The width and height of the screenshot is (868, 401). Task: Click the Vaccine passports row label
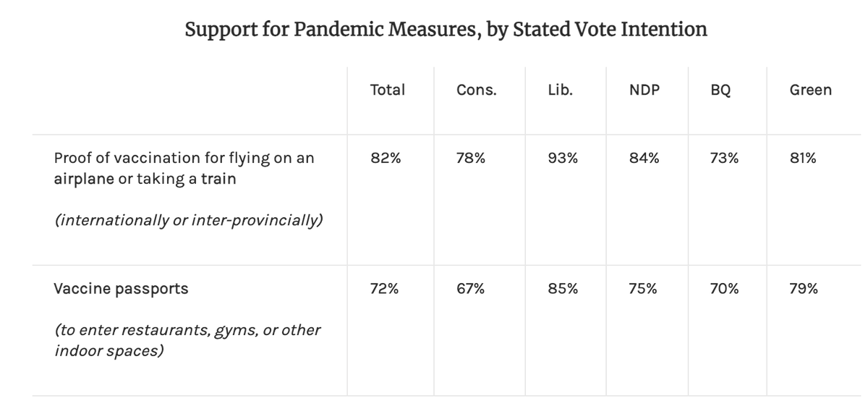pos(122,289)
